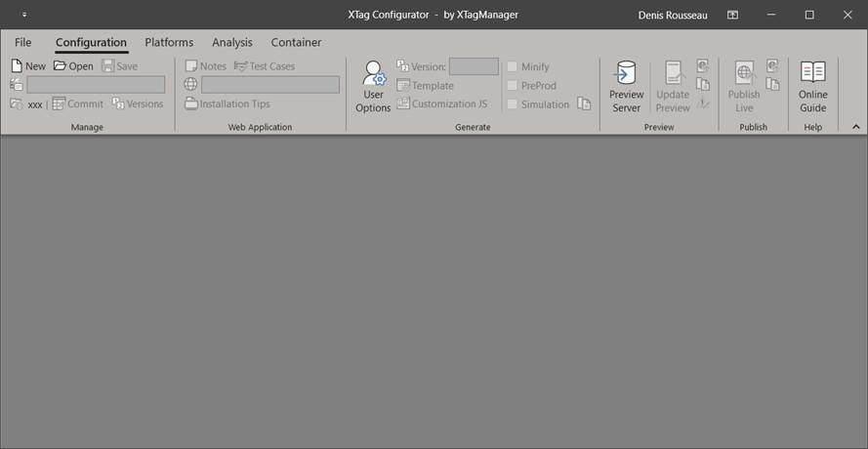Launch the Preview Server
868x449 pixels.
coord(626,87)
